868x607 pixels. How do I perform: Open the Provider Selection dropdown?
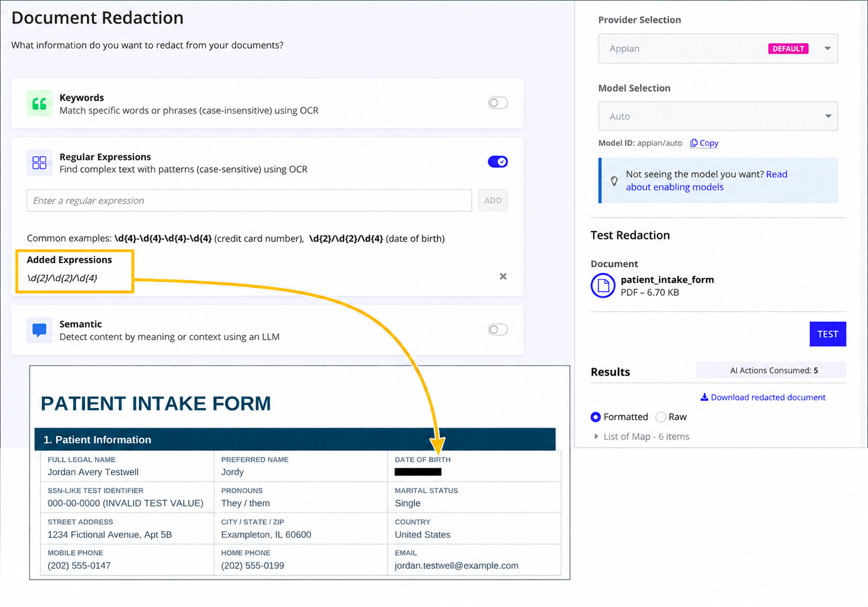(718, 49)
